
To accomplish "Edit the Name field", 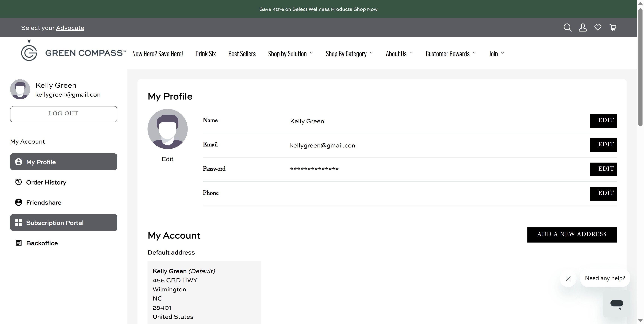I will (x=603, y=121).
